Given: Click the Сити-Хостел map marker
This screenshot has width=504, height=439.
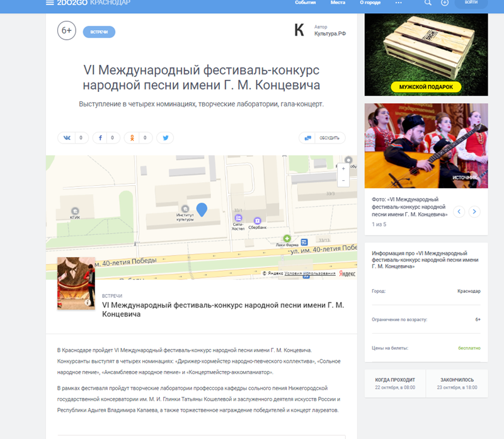Looking at the screenshot, I should click(238, 218).
